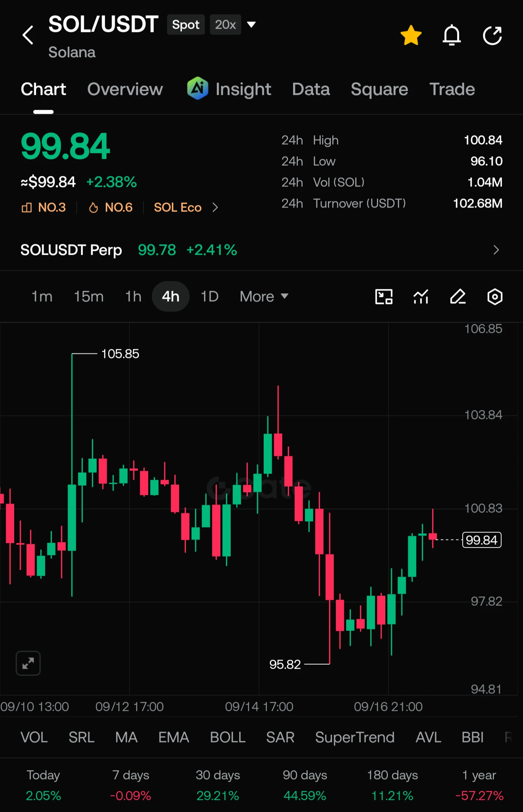Tap the chevron beside SOLUSDT Perp

[x=496, y=250]
